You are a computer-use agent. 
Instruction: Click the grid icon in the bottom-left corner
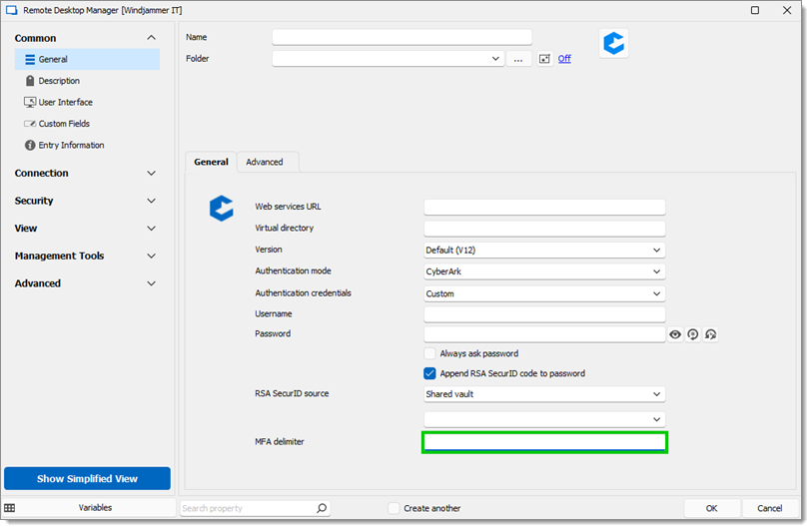pyautogui.click(x=10, y=508)
